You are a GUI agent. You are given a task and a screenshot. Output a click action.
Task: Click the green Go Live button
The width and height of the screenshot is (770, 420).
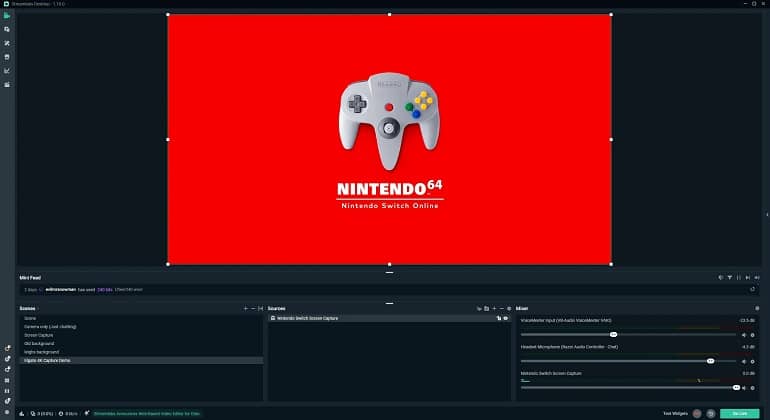pyautogui.click(x=740, y=414)
